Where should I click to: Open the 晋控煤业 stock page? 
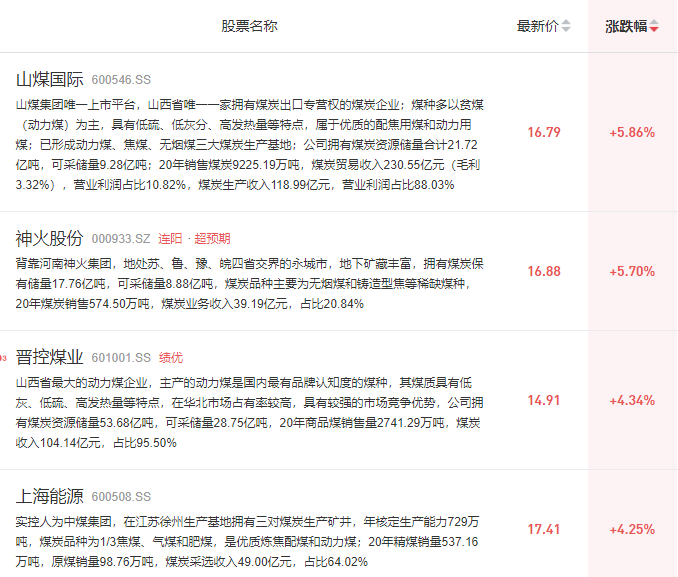[49, 357]
